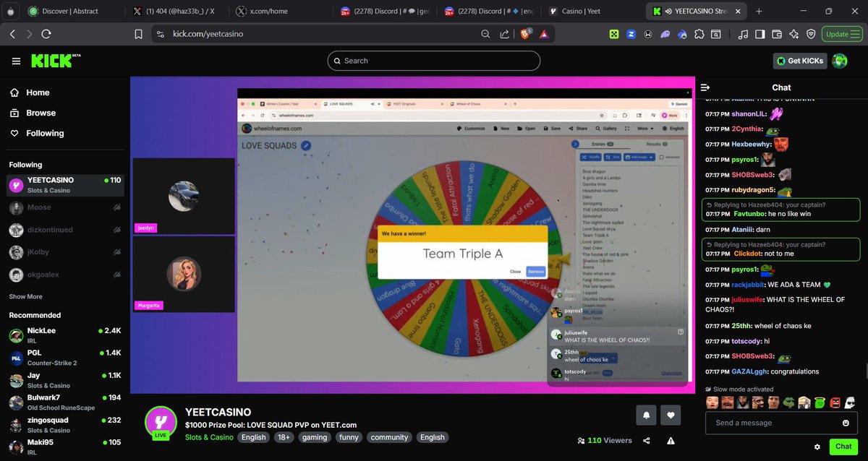Click the Slots & Casino category link

[x=210, y=437]
